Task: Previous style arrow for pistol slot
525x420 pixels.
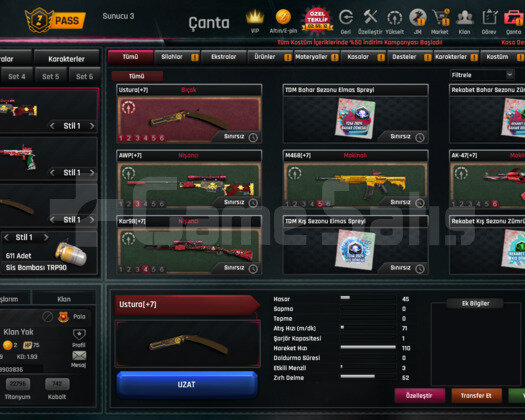Action: click(x=52, y=172)
